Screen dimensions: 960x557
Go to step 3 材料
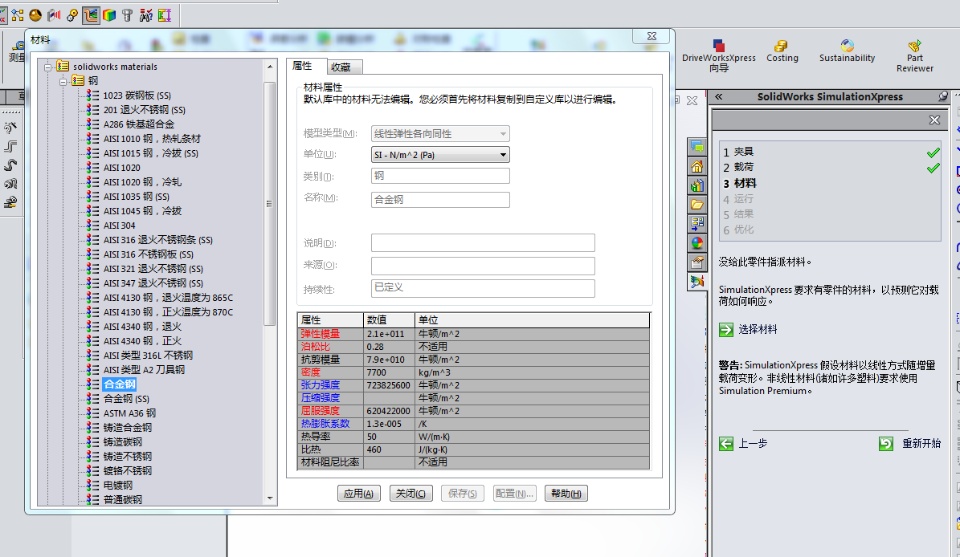pos(740,183)
